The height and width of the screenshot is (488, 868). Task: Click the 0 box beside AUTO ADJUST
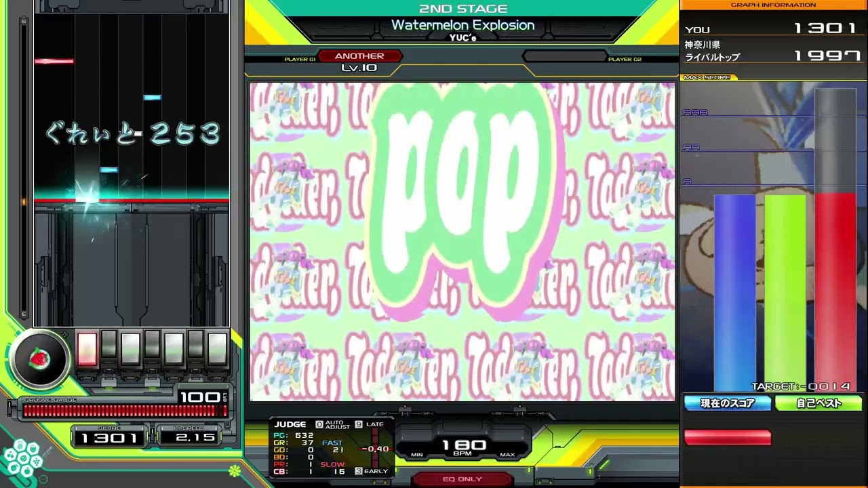click(x=319, y=424)
